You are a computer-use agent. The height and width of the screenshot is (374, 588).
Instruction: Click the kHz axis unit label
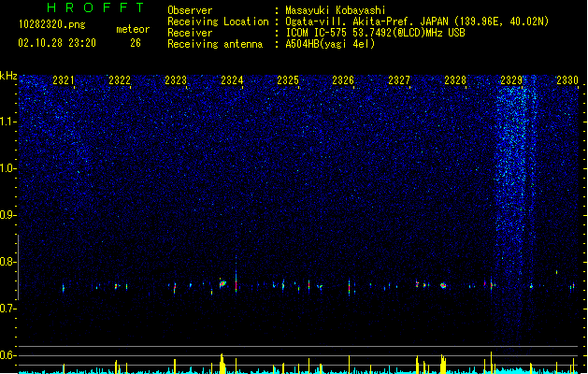(8, 76)
